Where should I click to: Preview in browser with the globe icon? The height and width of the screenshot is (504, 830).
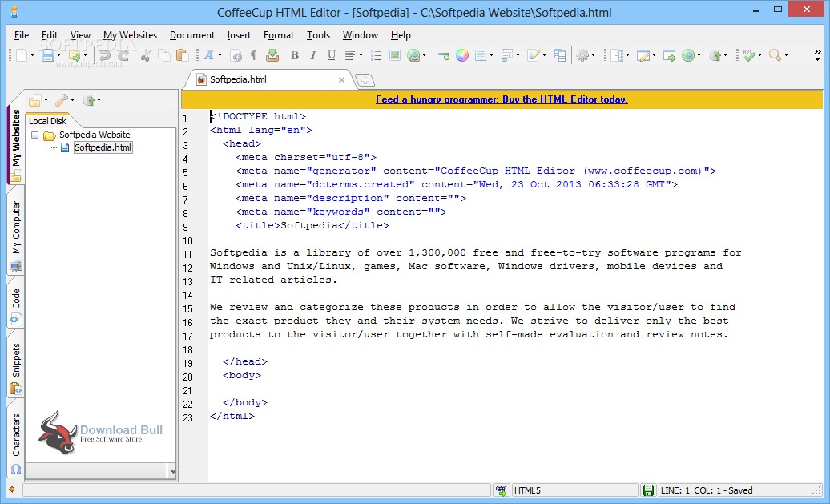687,55
